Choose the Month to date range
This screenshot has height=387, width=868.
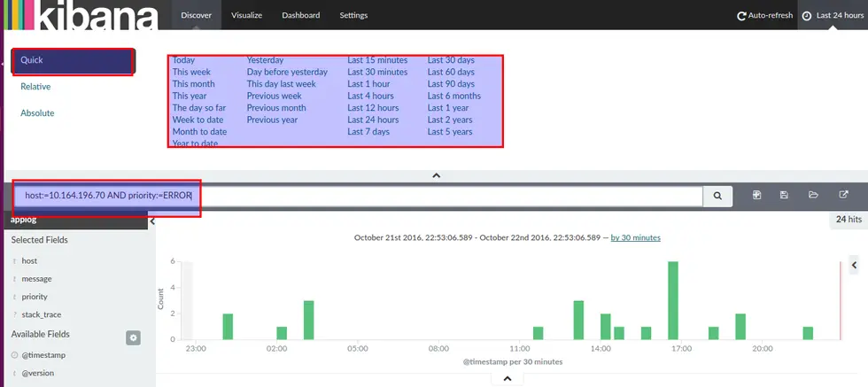click(x=199, y=132)
